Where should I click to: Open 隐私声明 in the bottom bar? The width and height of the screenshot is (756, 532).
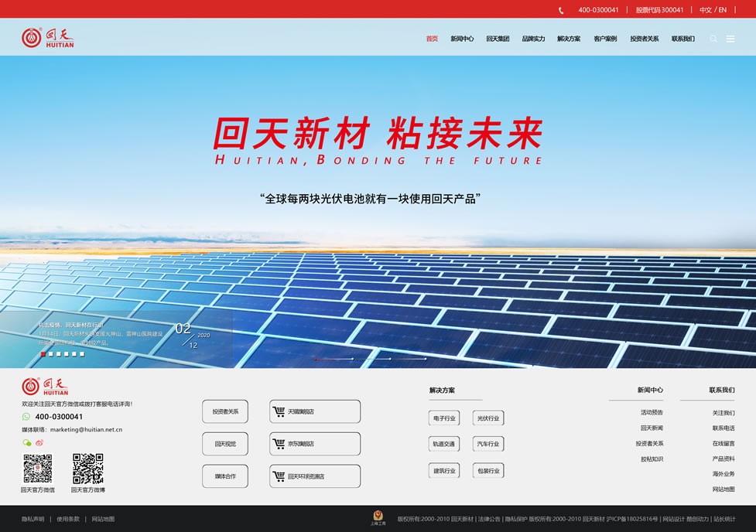(x=32, y=519)
